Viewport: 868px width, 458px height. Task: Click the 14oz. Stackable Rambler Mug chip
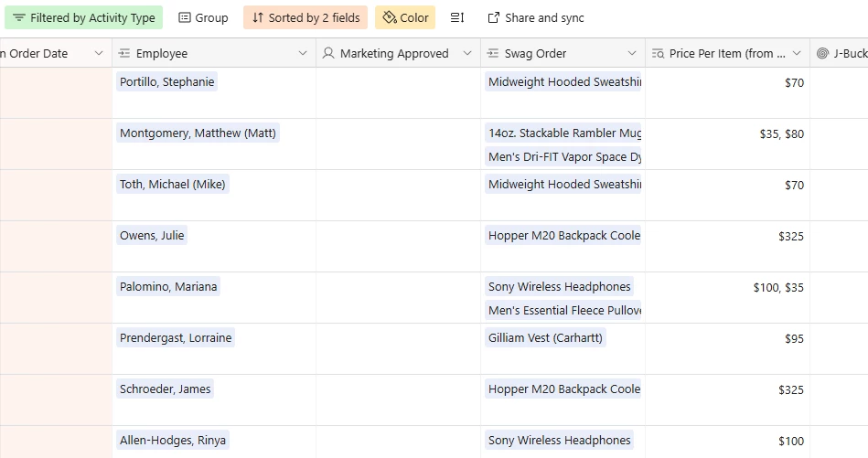pyautogui.click(x=563, y=133)
